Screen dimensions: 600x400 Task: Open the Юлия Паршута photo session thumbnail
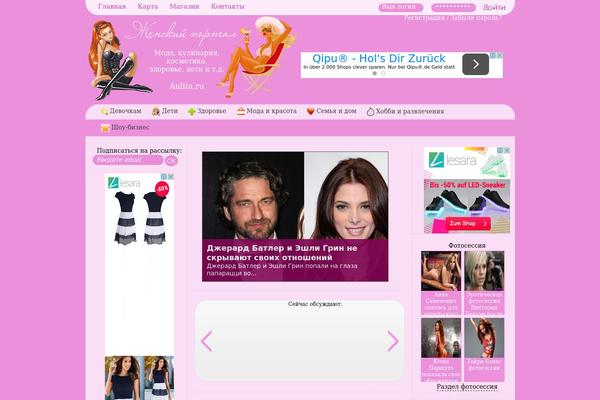coord(441,338)
